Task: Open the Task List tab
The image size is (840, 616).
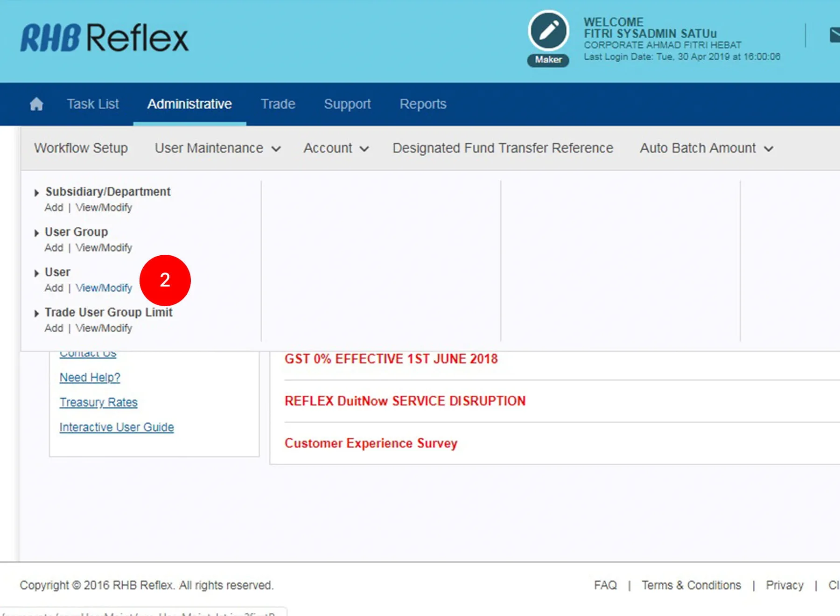Action: 92,104
